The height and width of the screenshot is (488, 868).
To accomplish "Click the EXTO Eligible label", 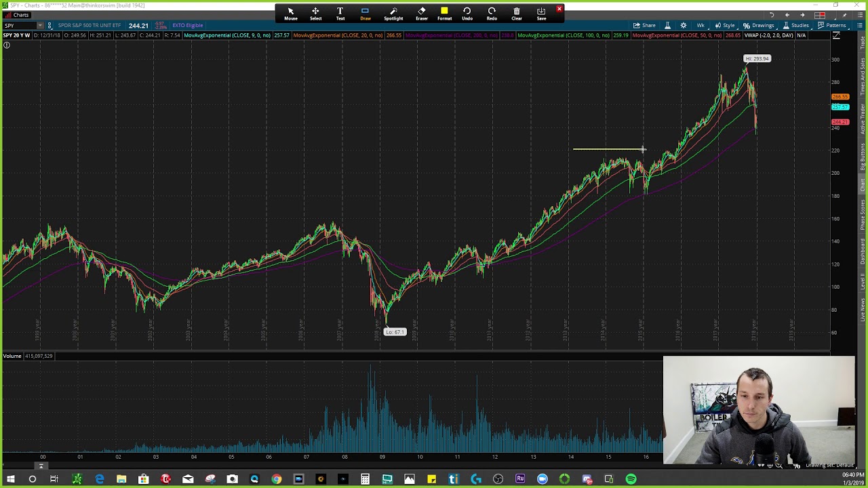I will click(188, 25).
